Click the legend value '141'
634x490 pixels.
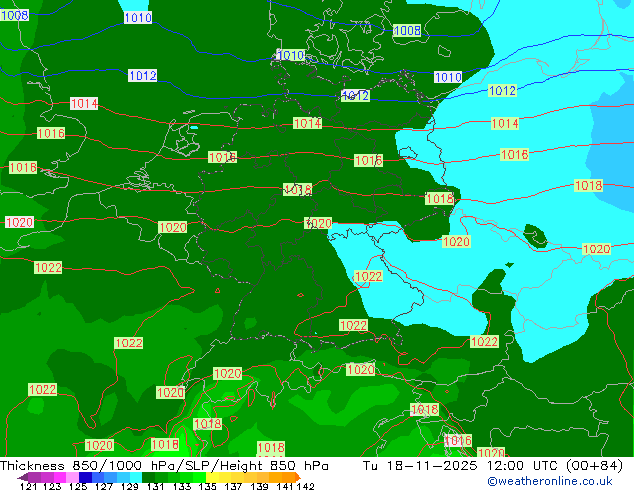(x=285, y=486)
